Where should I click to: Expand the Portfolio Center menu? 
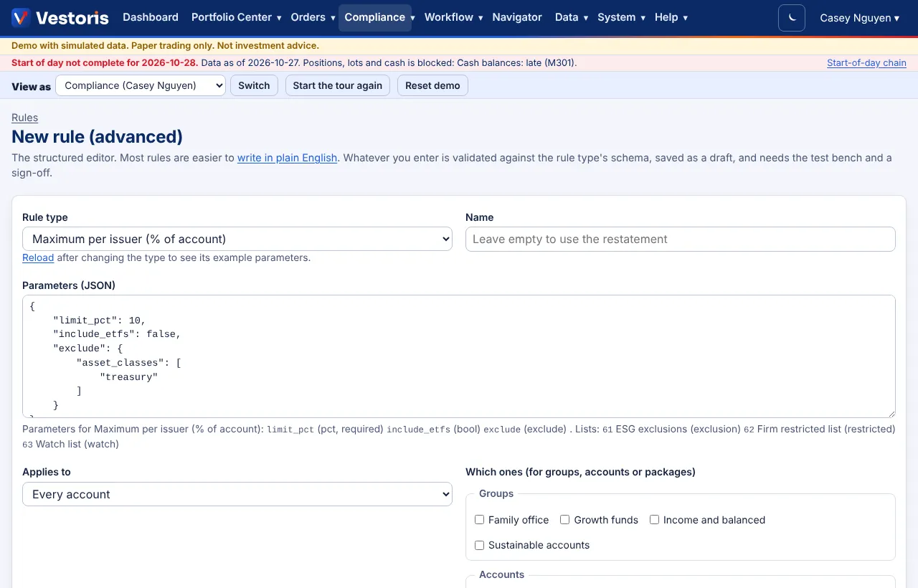coord(236,17)
